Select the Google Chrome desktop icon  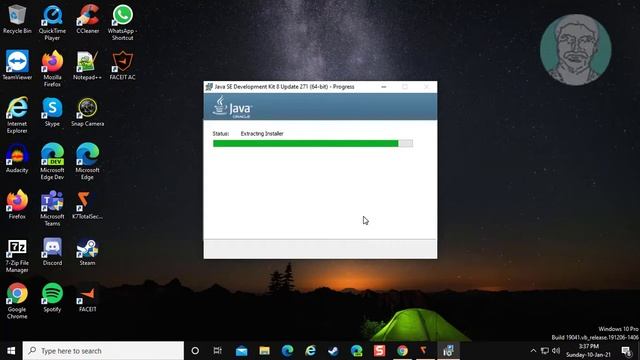[17, 301]
